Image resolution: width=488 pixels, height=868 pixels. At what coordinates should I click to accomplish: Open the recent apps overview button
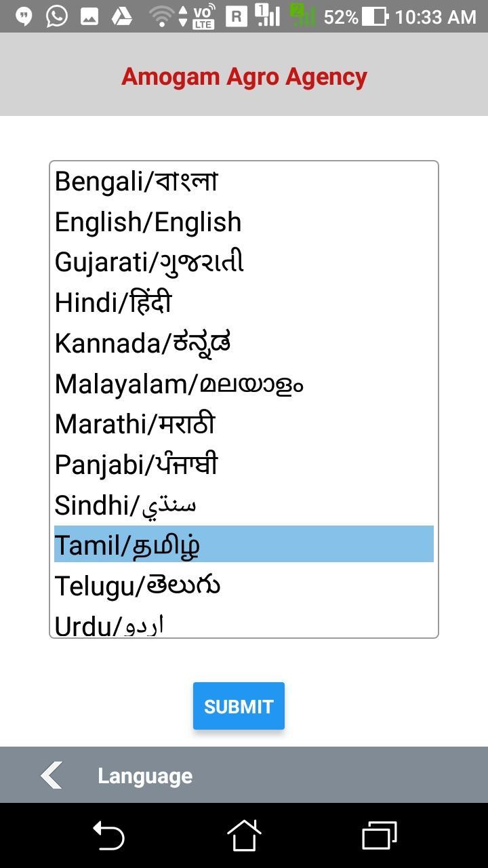point(380,835)
